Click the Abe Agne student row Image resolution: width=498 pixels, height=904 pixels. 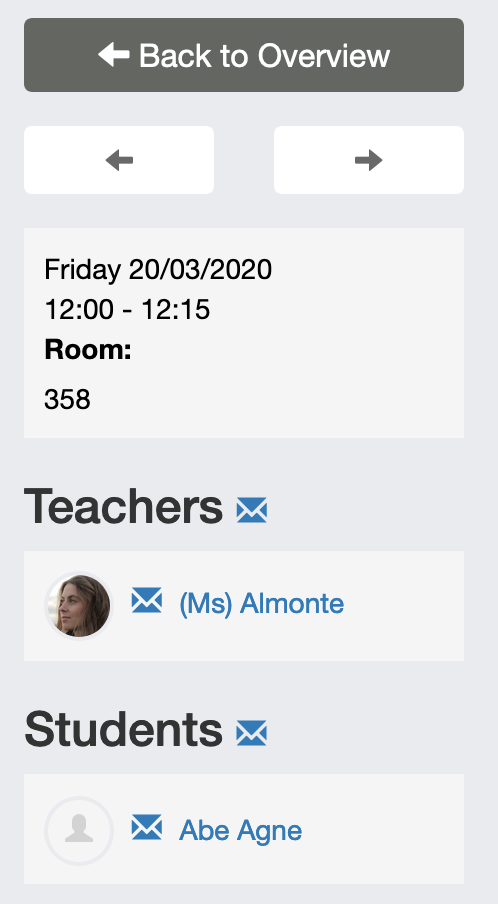pyautogui.click(x=244, y=829)
